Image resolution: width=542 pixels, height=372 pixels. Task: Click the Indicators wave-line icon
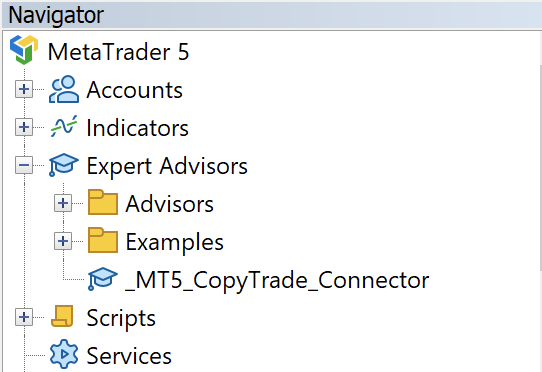[x=64, y=127]
